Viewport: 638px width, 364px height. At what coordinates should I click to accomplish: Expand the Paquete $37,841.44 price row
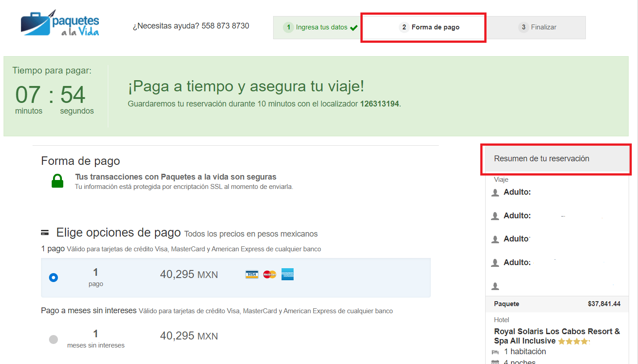coord(557,304)
